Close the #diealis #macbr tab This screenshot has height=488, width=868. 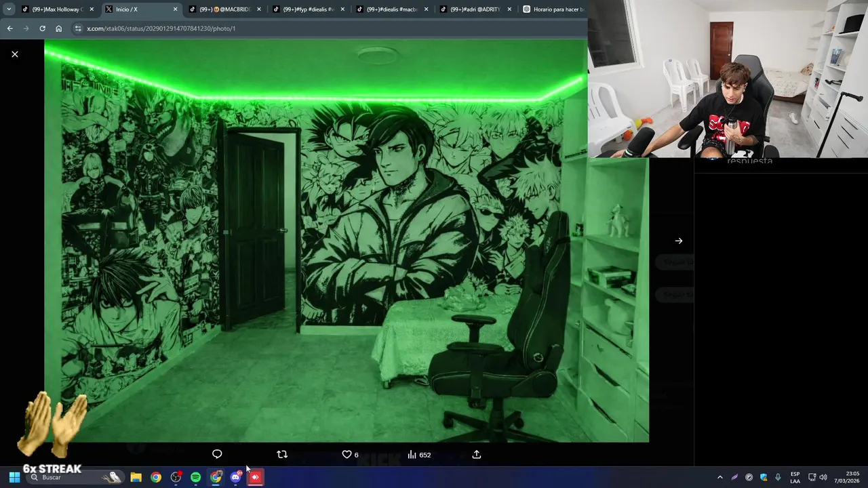tap(426, 9)
